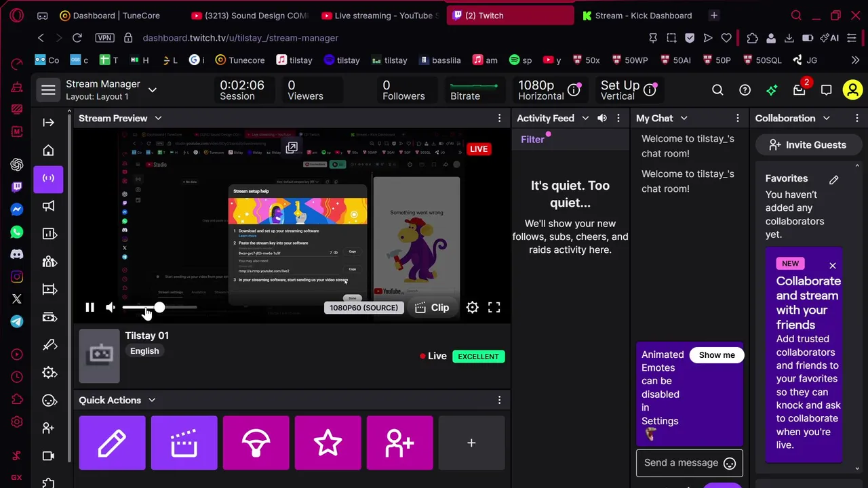Open Instagram in Opera sidebar
Screen dimensions: 868x488
coord(17,277)
